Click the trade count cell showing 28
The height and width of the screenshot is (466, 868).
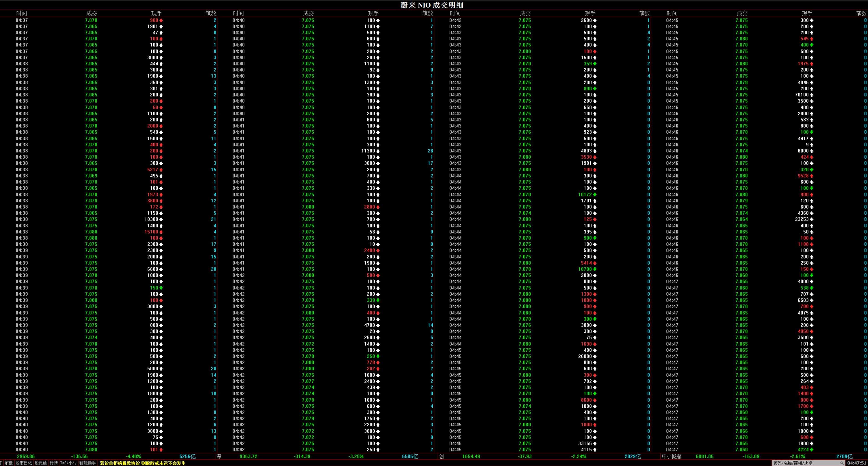430,151
